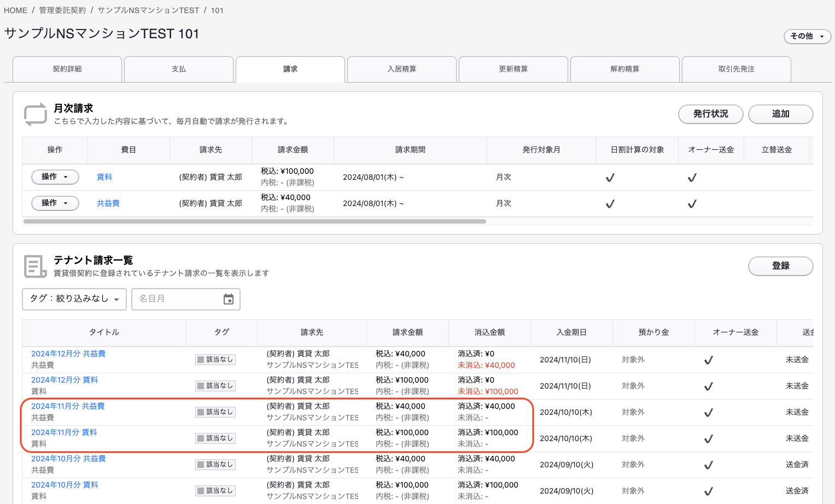The height and width of the screenshot is (504, 835).
Task: Click the 発行状況 button
Action: 711,114
